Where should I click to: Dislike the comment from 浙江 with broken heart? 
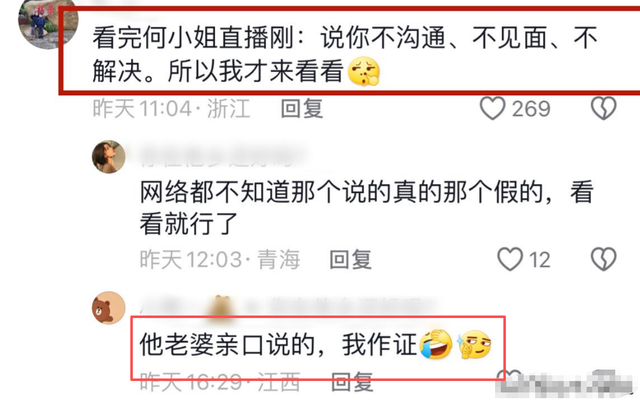[603, 108]
